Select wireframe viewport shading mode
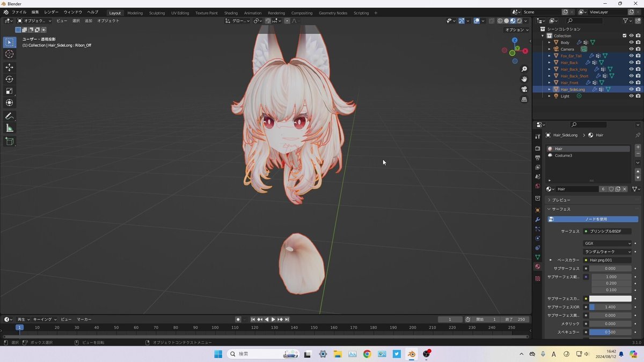The width and height of the screenshot is (644, 362). coord(500,21)
